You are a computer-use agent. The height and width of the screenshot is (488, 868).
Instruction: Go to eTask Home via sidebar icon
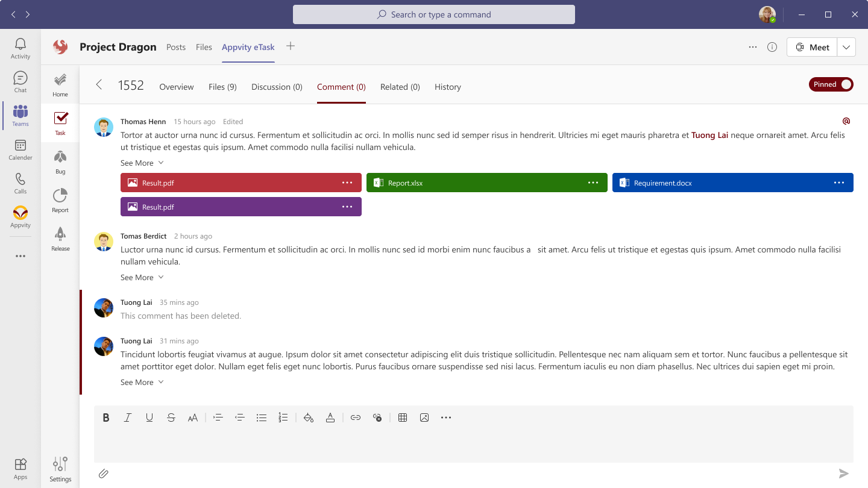[x=60, y=82]
